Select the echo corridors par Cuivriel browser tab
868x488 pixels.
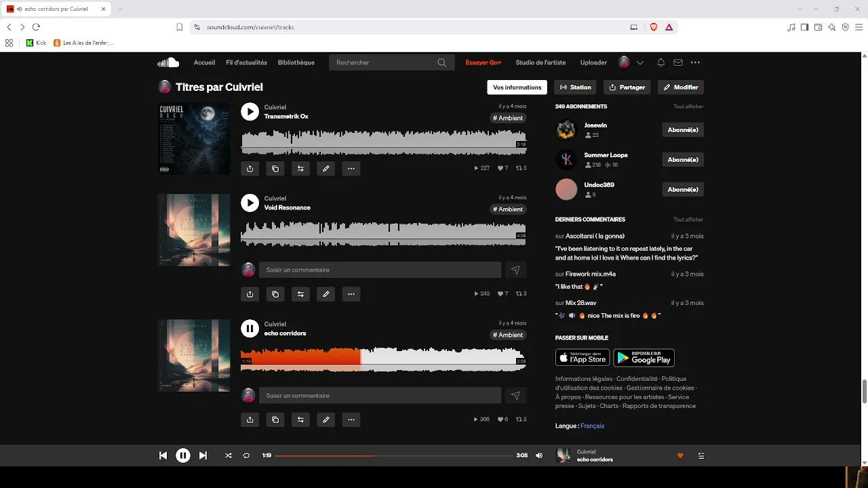[x=57, y=9]
